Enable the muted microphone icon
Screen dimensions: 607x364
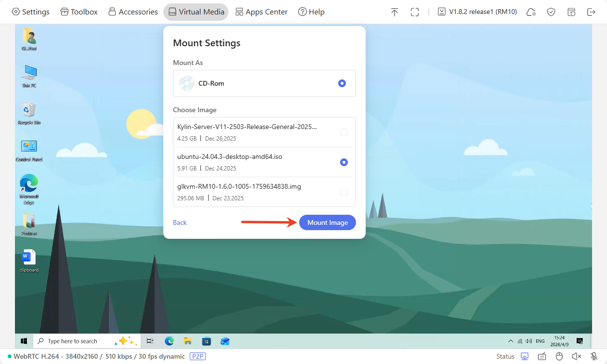(594, 356)
